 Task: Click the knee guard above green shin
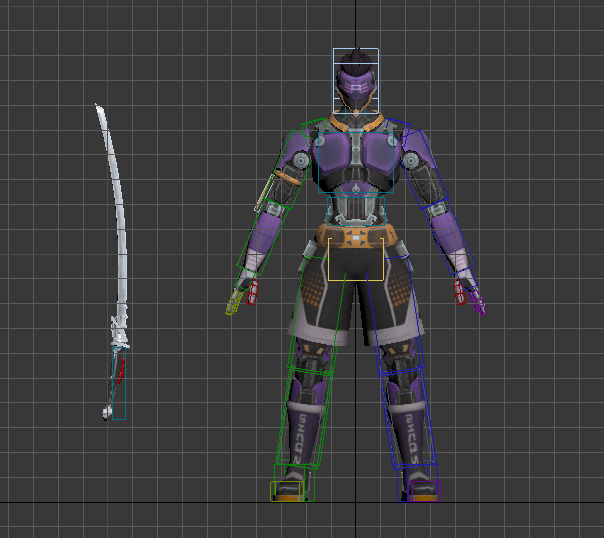click(311, 362)
